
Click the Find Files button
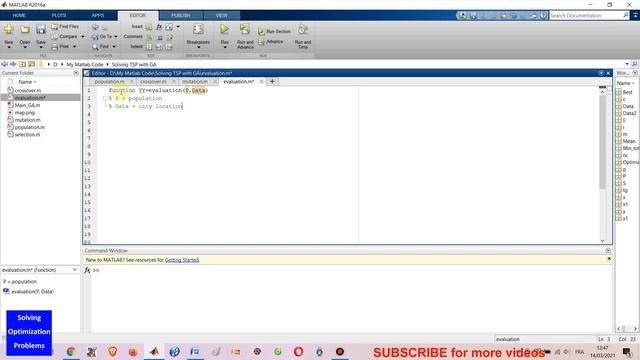(x=65, y=27)
